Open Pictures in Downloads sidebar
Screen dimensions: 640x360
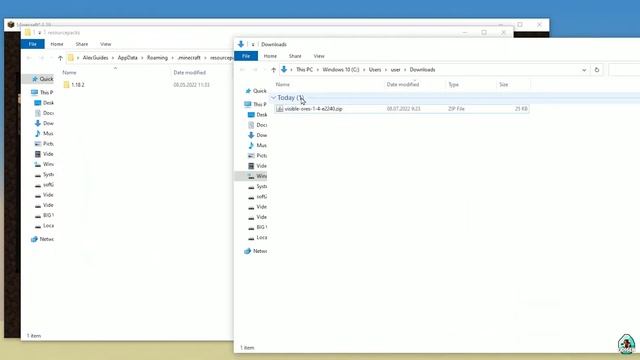coord(258,156)
